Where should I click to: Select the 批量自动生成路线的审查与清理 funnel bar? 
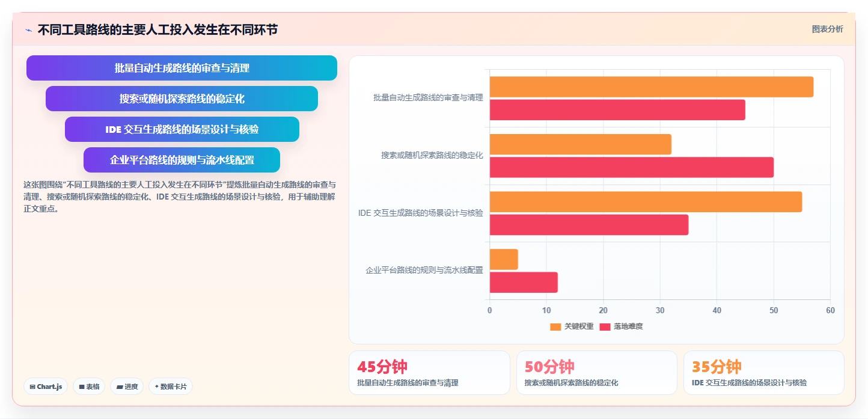point(182,68)
